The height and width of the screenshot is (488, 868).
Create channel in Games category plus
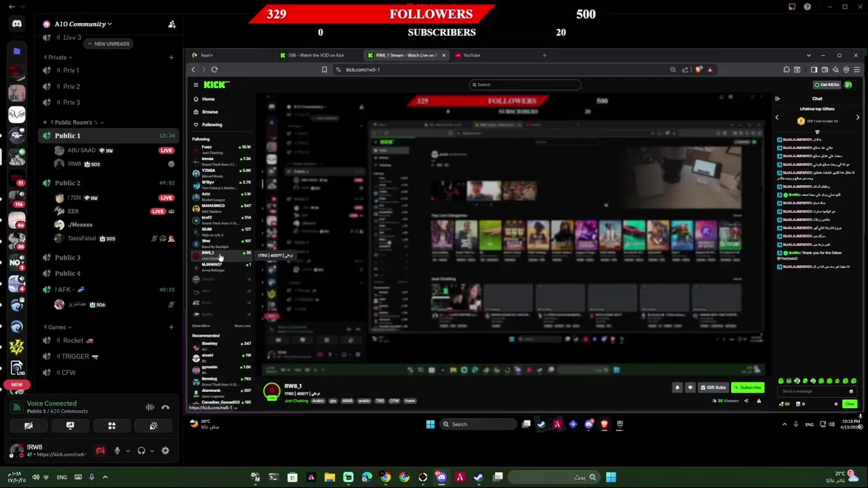coord(172,327)
